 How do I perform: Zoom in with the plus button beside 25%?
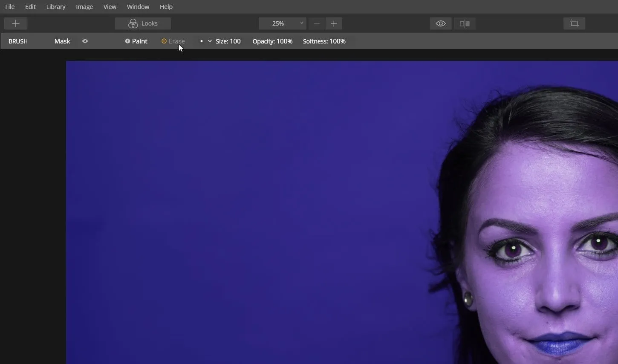pos(334,23)
